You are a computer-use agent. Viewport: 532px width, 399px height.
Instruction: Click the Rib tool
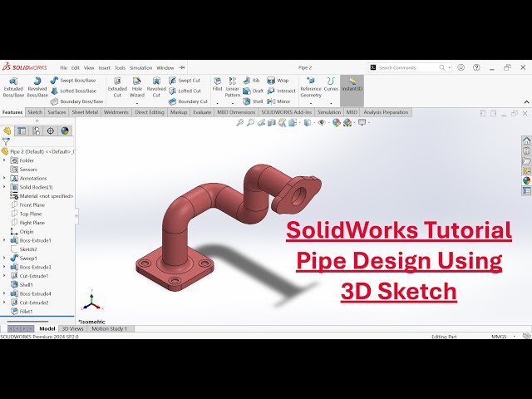251,81
